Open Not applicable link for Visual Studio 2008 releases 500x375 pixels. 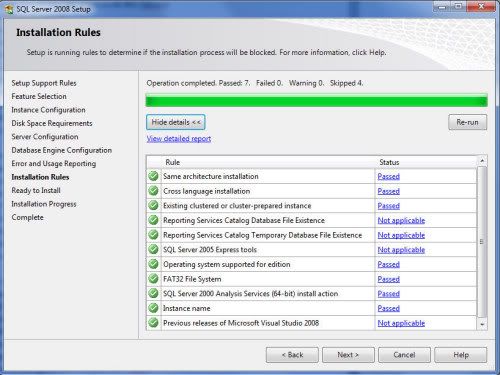(x=401, y=323)
